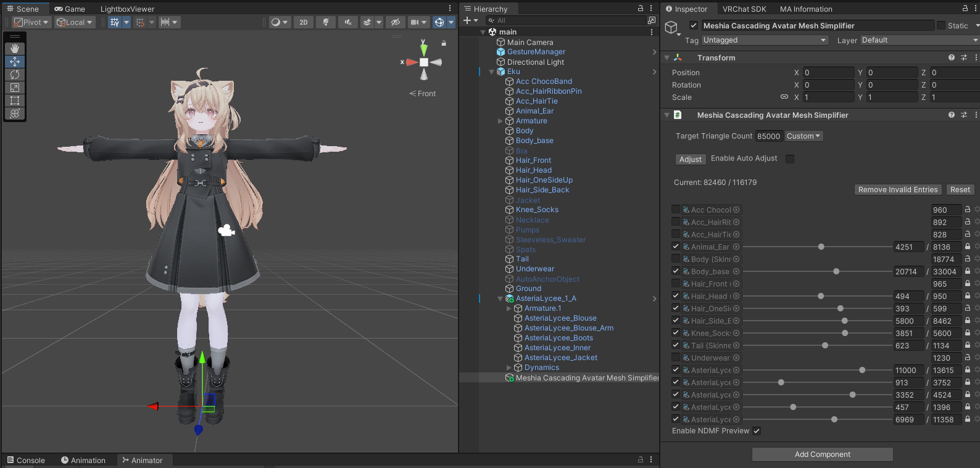The image size is (980, 468).
Task: Open the Game view tab
Action: click(x=70, y=9)
